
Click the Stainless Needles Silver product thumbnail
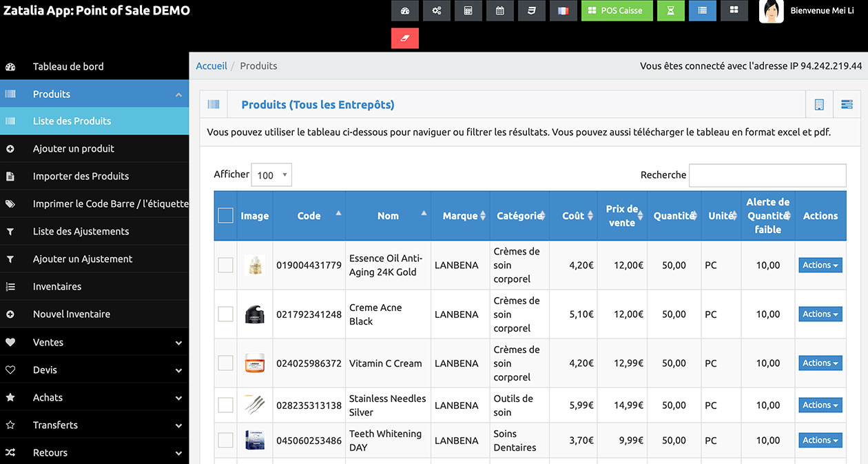coord(254,405)
